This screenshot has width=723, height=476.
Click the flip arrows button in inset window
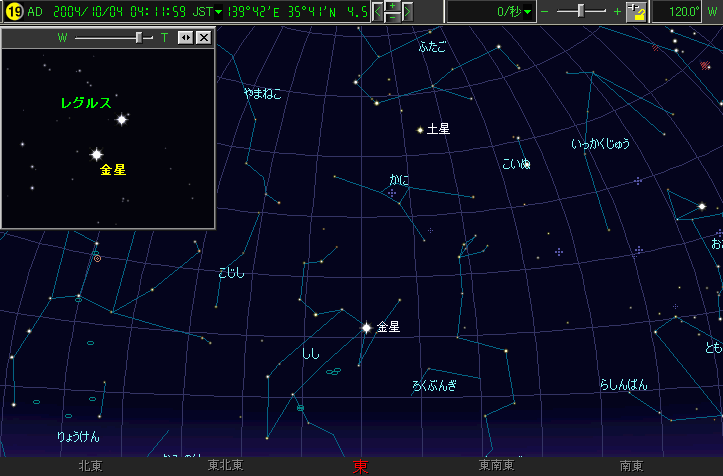pyautogui.click(x=186, y=37)
